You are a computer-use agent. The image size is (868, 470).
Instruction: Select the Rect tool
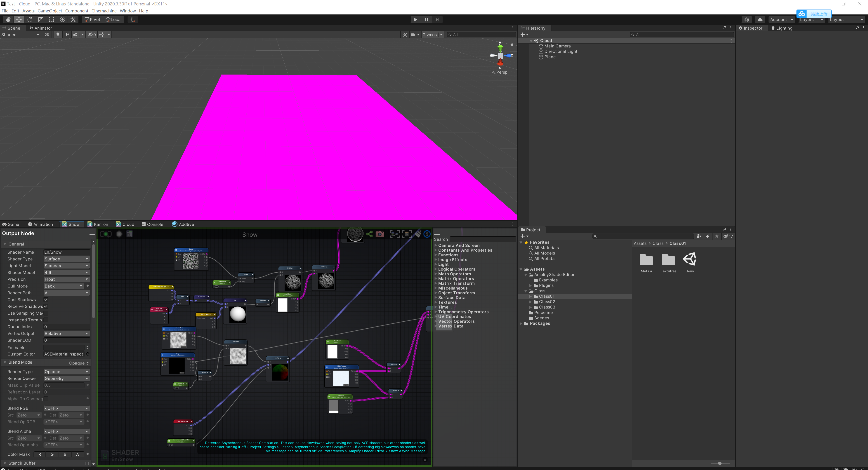51,19
